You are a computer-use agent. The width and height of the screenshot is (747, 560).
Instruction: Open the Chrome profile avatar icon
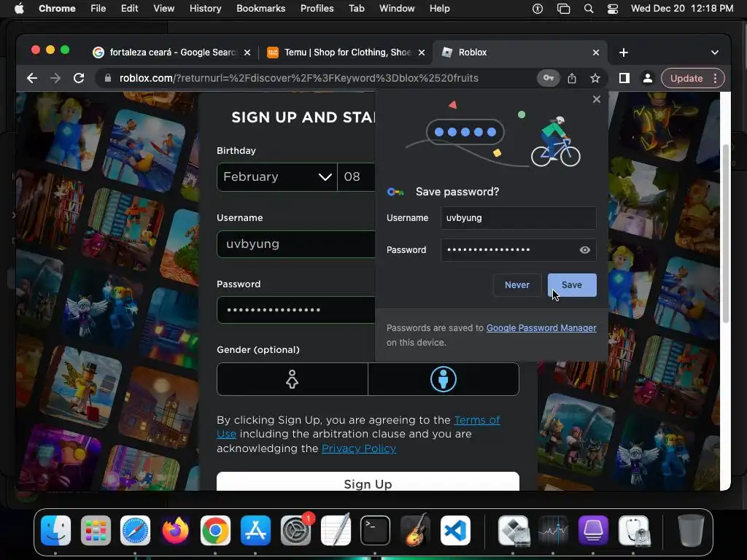coord(648,78)
